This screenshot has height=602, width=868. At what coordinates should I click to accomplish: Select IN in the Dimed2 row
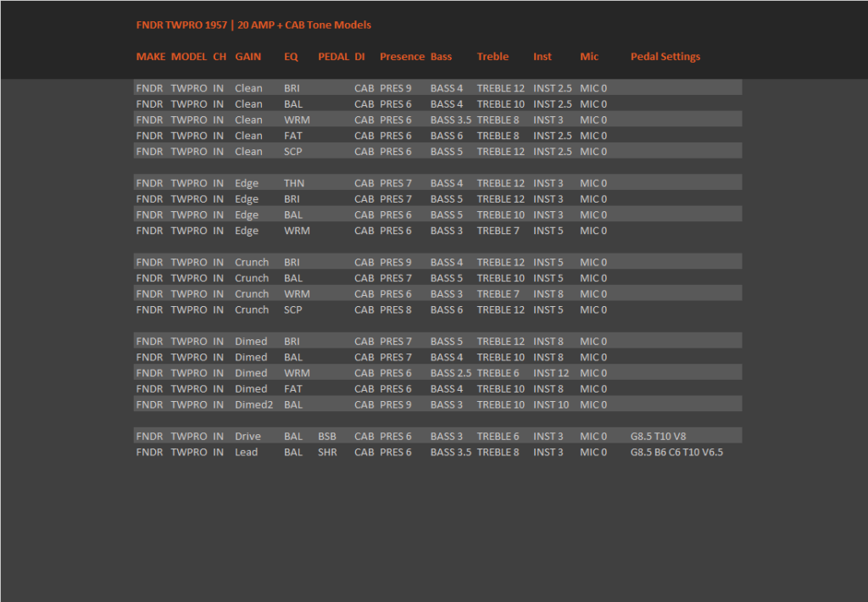tap(219, 404)
